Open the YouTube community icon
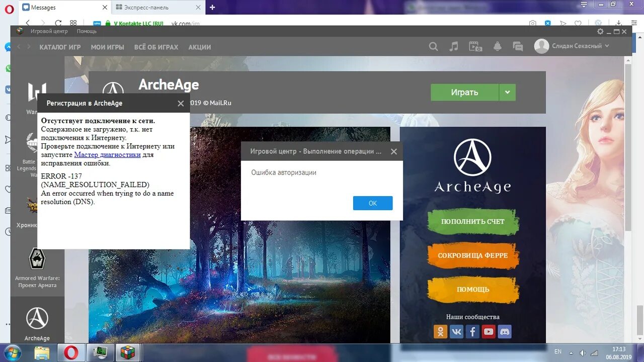644x362 pixels. tap(489, 332)
